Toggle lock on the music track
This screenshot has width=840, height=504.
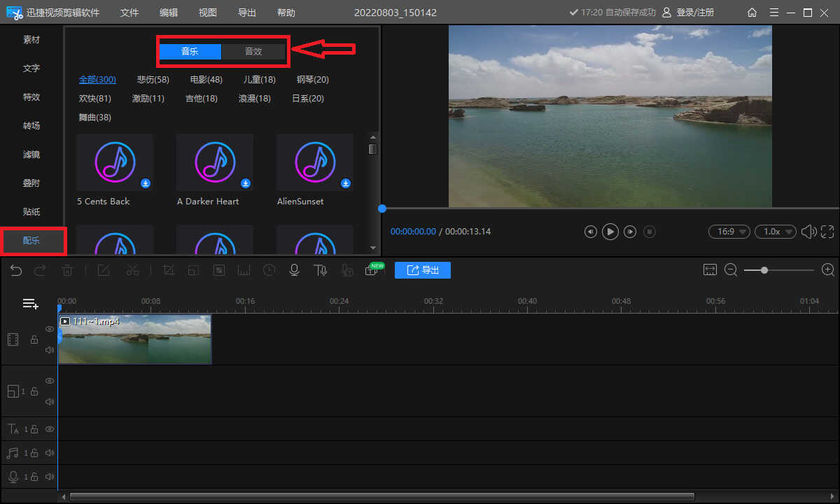click(x=34, y=453)
